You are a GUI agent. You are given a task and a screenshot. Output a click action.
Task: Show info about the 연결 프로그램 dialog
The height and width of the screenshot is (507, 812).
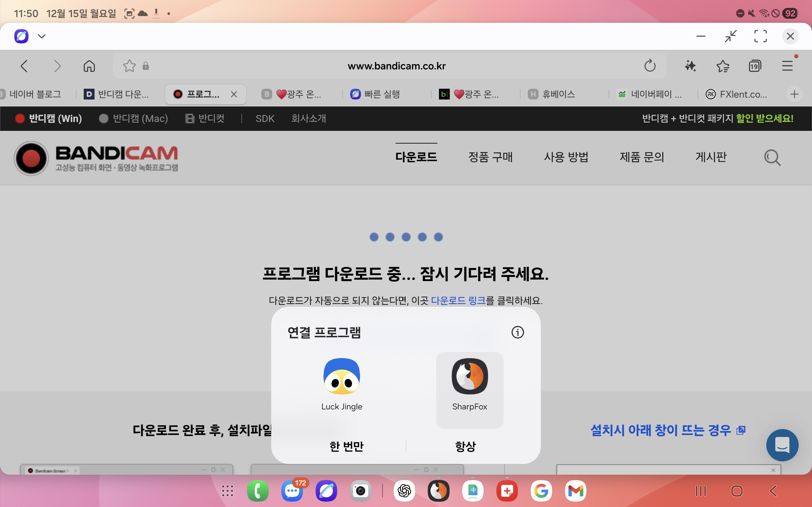click(517, 332)
